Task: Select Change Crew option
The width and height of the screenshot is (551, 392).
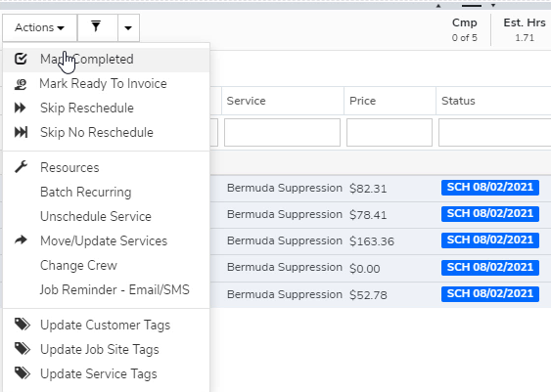Action: (x=78, y=265)
